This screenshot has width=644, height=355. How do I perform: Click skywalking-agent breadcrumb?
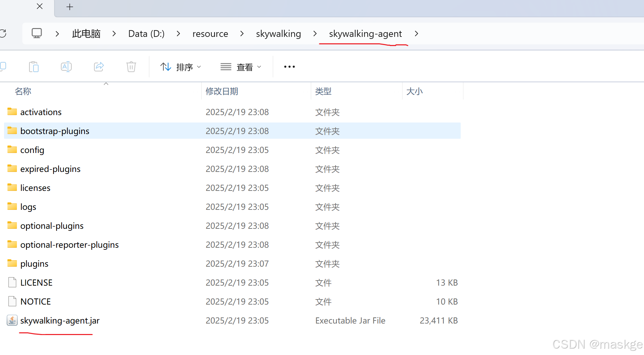(365, 34)
